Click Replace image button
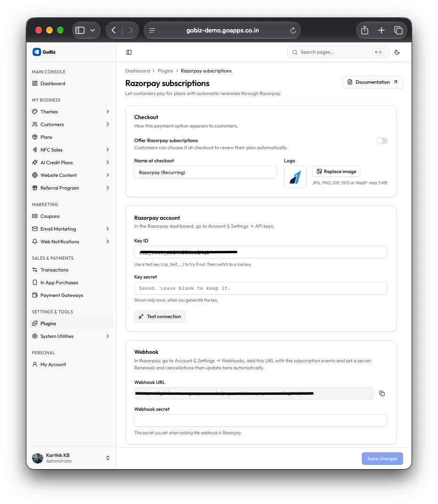The height and width of the screenshot is (504, 438). coord(336,172)
